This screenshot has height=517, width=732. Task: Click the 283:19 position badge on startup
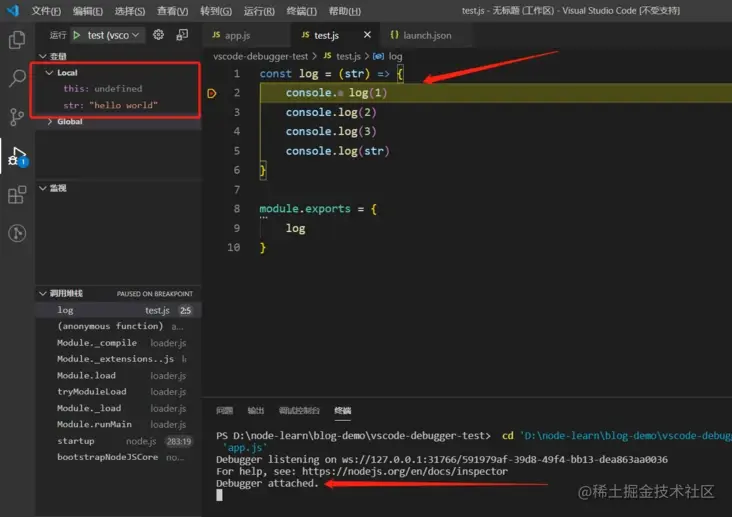[x=179, y=441]
